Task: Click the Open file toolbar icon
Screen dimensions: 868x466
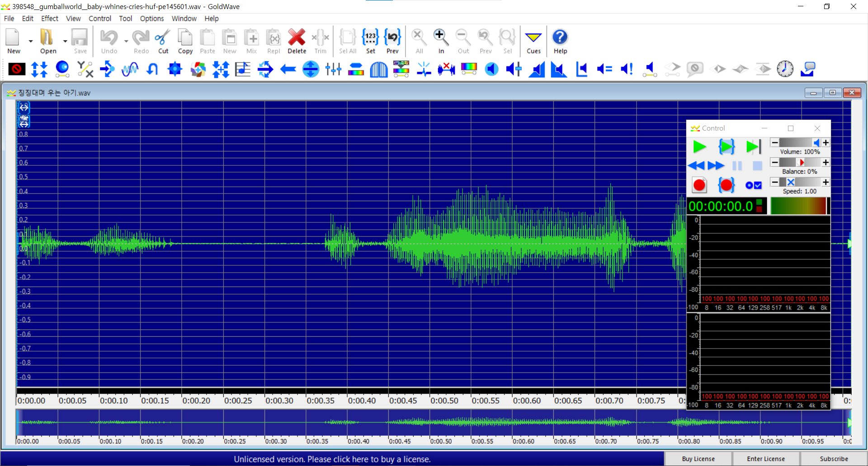Action: [x=48, y=41]
